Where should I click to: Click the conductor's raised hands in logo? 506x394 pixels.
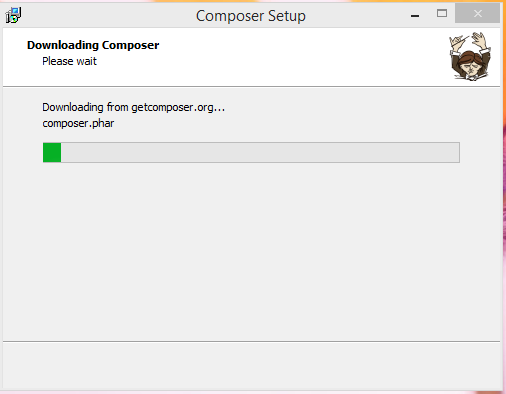(470, 42)
